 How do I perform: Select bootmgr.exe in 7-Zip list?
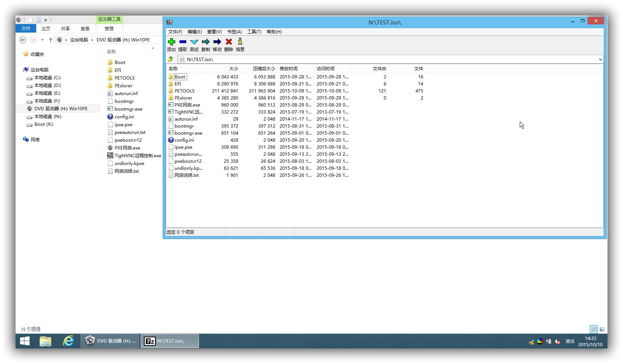click(x=188, y=133)
